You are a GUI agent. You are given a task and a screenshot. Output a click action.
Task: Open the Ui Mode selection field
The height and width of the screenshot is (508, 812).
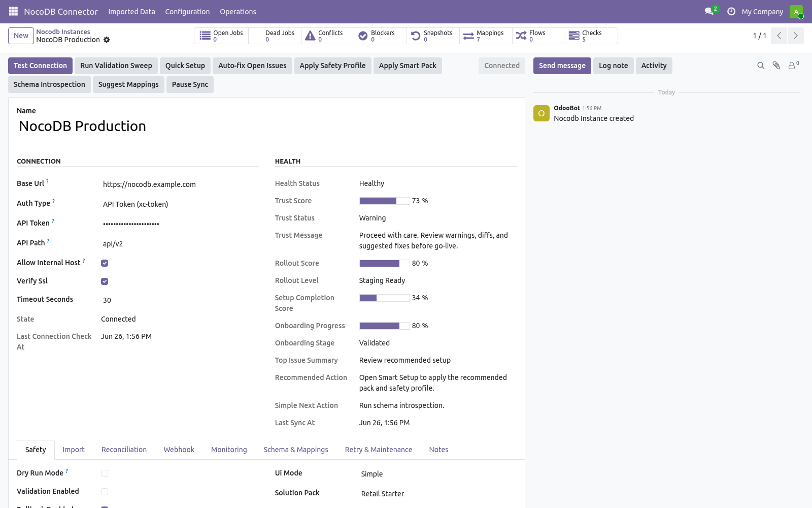pos(438,474)
